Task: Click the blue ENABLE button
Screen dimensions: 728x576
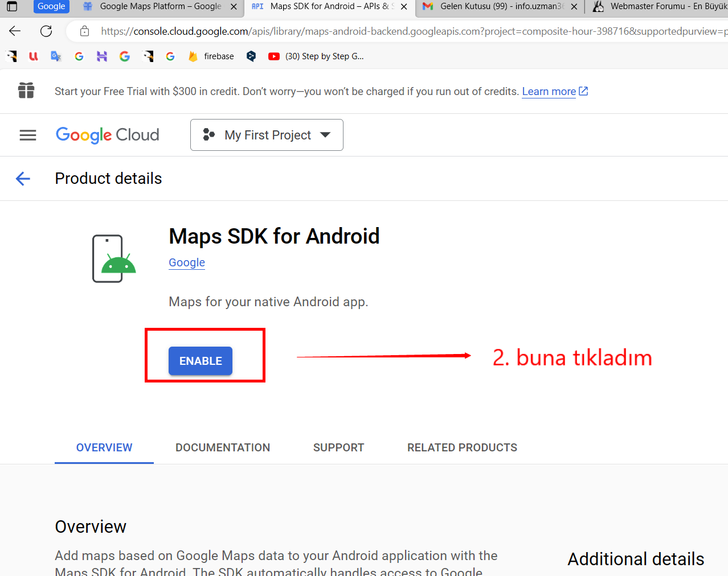Action: pyautogui.click(x=201, y=361)
